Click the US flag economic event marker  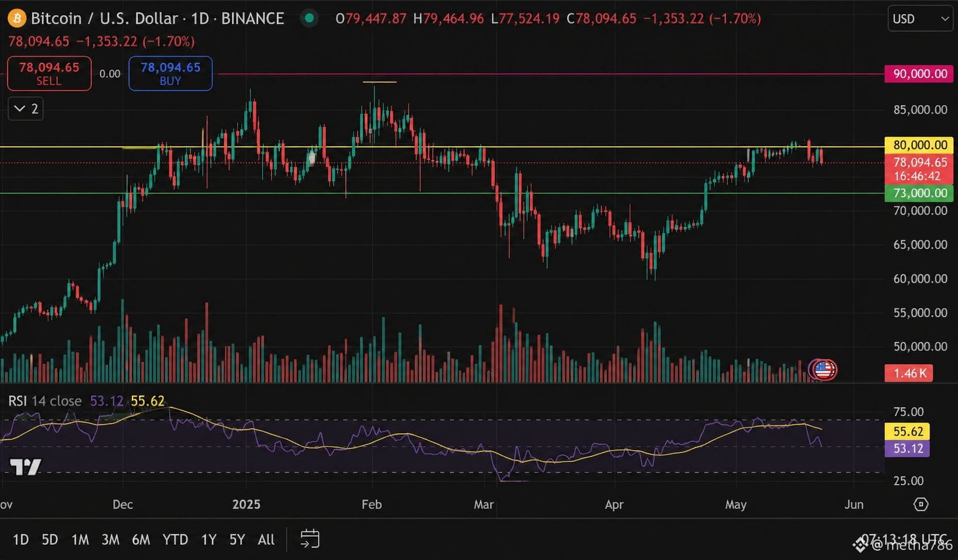[823, 370]
